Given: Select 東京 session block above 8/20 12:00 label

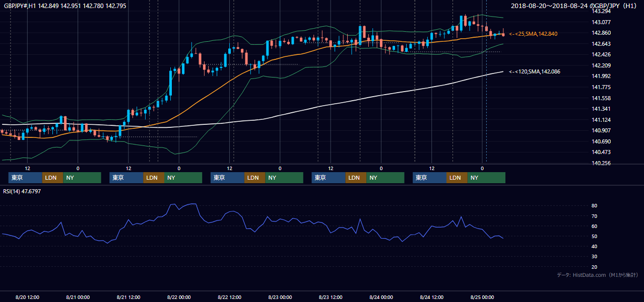Looking at the screenshot, I should pyautogui.click(x=25, y=178).
